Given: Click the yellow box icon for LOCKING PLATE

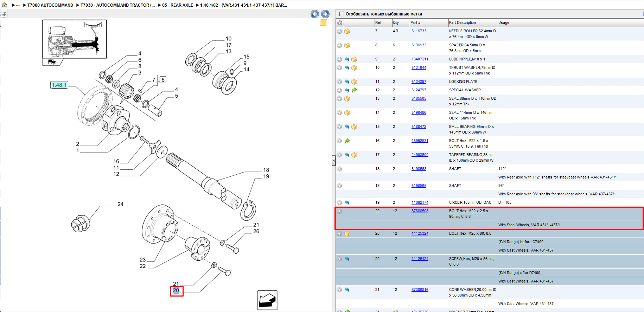Looking at the screenshot, I should click(354, 82).
